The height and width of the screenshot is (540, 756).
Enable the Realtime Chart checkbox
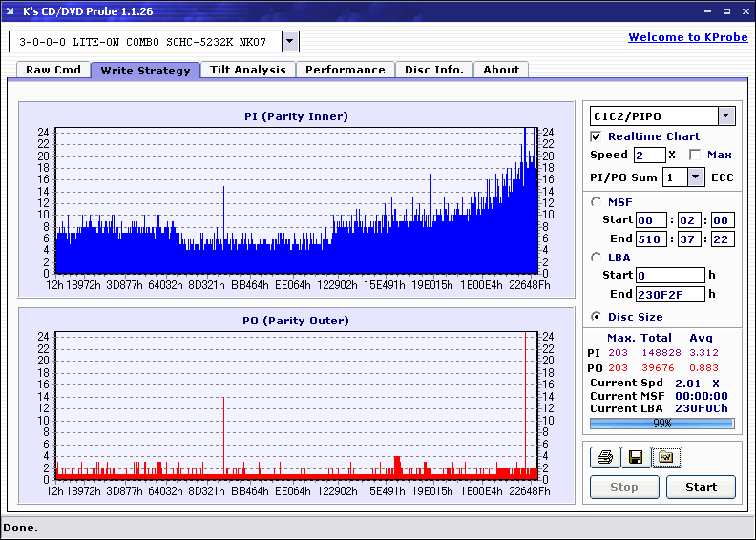tap(597, 136)
